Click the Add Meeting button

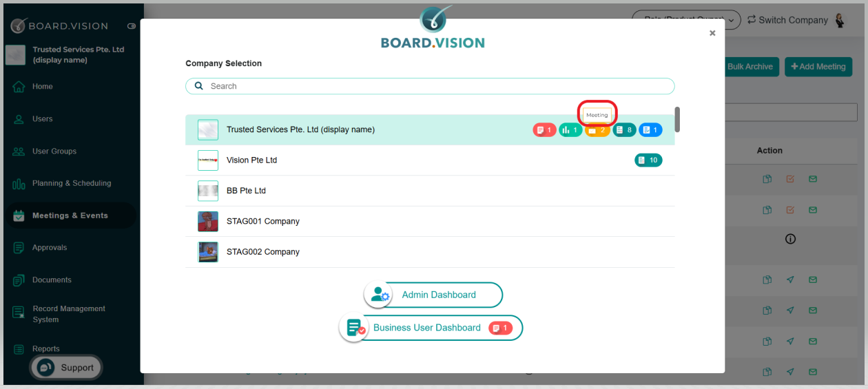(x=818, y=67)
